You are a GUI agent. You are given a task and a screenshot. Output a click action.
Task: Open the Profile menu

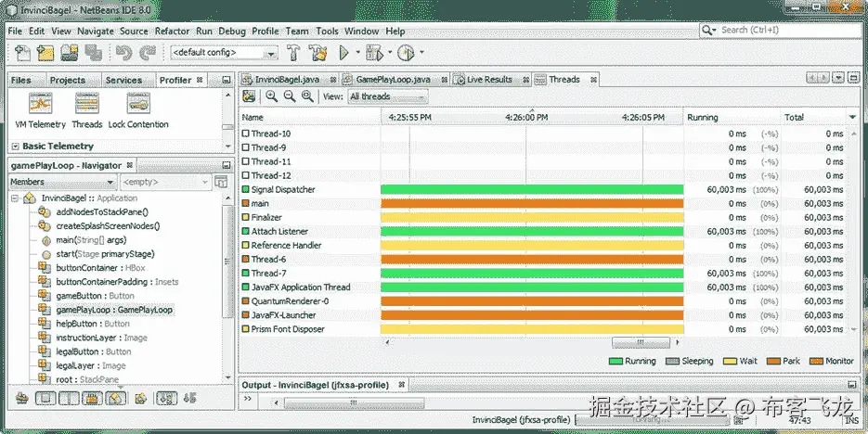[x=266, y=32]
